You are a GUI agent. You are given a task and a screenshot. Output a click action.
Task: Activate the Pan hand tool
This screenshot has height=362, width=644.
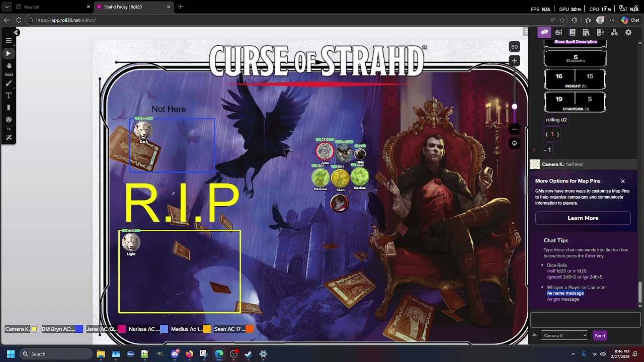coord(9,65)
